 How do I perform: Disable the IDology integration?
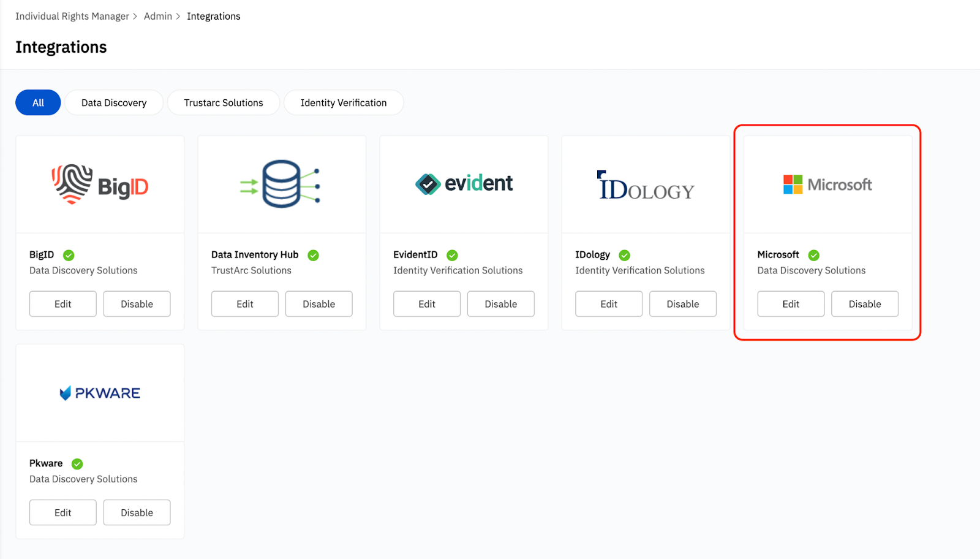click(x=683, y=304)
